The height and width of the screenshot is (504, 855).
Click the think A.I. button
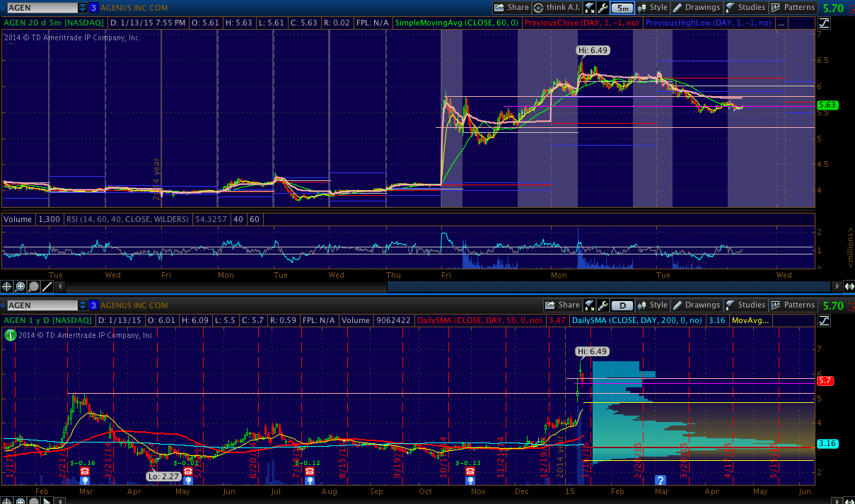[x=558, y=8]
